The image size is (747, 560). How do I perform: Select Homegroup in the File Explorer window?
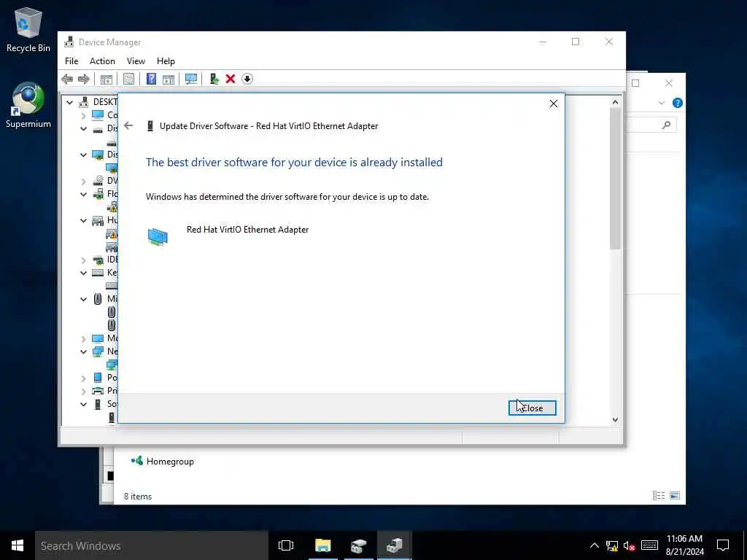(163, 461)
